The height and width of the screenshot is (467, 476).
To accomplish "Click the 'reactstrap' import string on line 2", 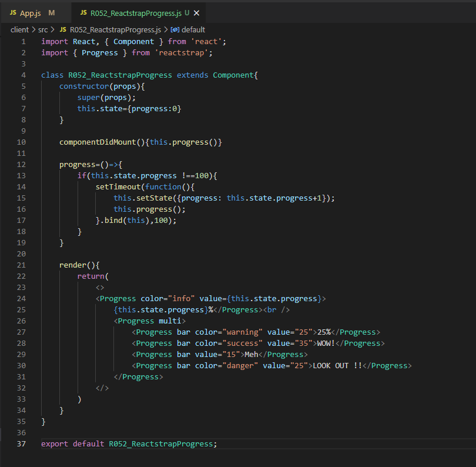I will [x=182, y=53].
